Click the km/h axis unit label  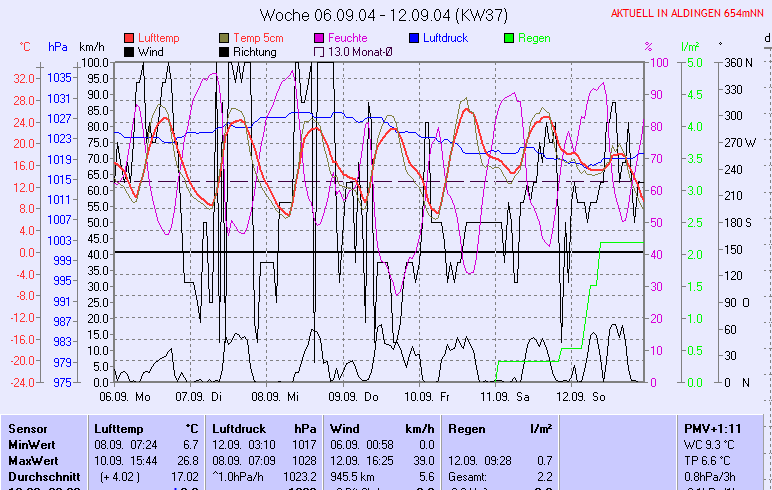click(92, 47)
